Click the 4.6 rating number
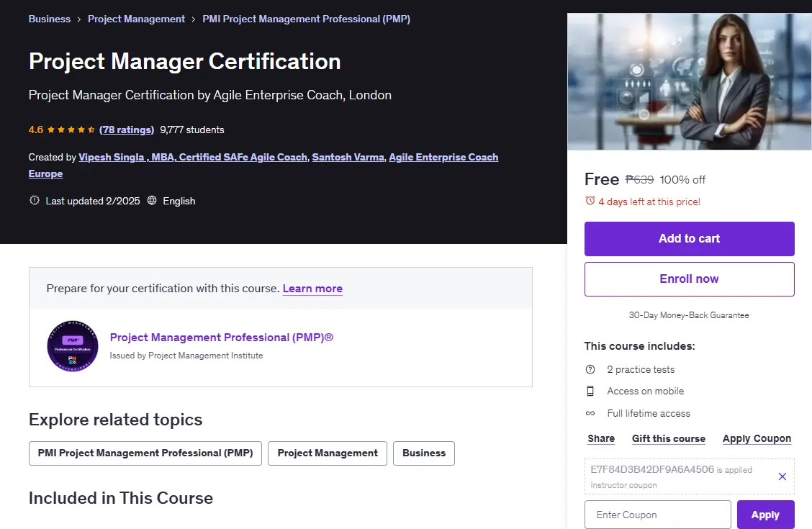 (x=36, y=130)
